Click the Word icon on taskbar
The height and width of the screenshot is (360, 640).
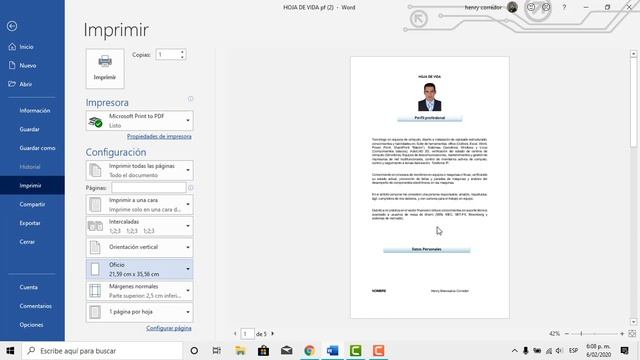(x=333, y=351)
